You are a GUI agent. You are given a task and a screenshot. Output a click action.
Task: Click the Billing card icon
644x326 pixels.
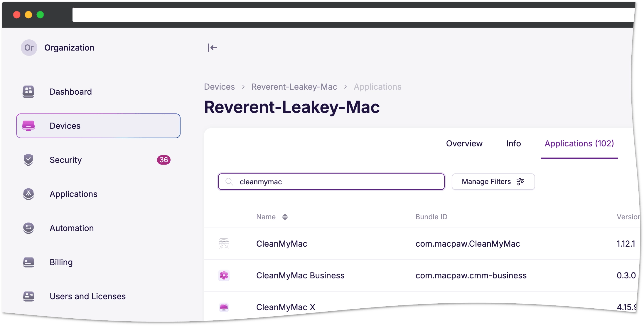click(28, 262)
